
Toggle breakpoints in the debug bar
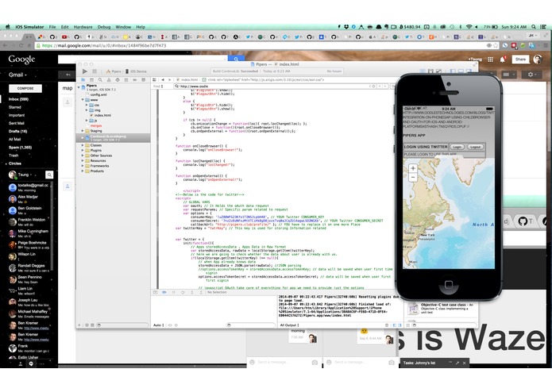tap(164, 292)
